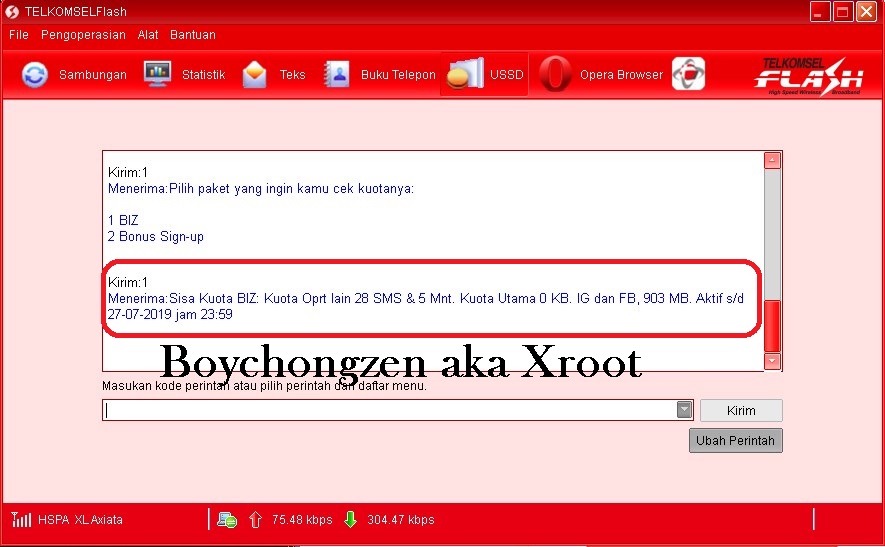Click the scrollbar down arrow

[772, 361]
